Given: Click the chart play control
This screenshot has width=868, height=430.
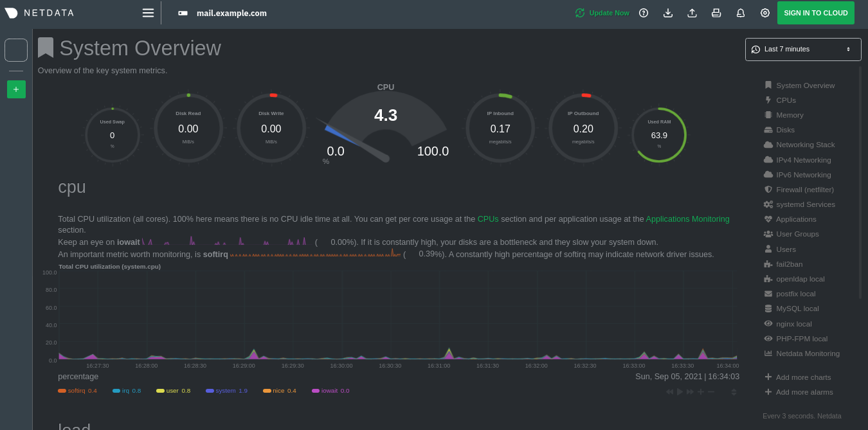Looking at the screenshot, I should (x=680, y=391).
